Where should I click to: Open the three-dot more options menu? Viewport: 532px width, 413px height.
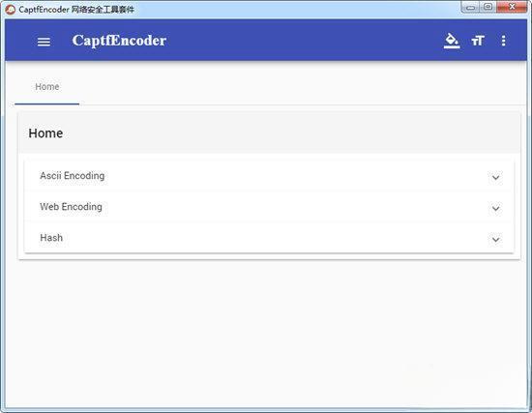[x=504, y=41]
